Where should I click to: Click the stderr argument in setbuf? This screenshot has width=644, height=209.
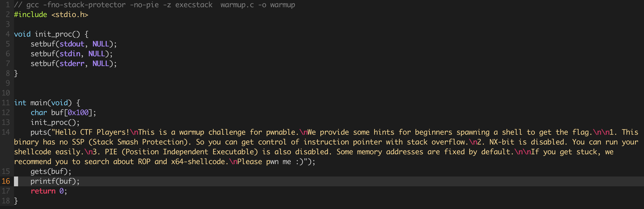tap(72, 64)
